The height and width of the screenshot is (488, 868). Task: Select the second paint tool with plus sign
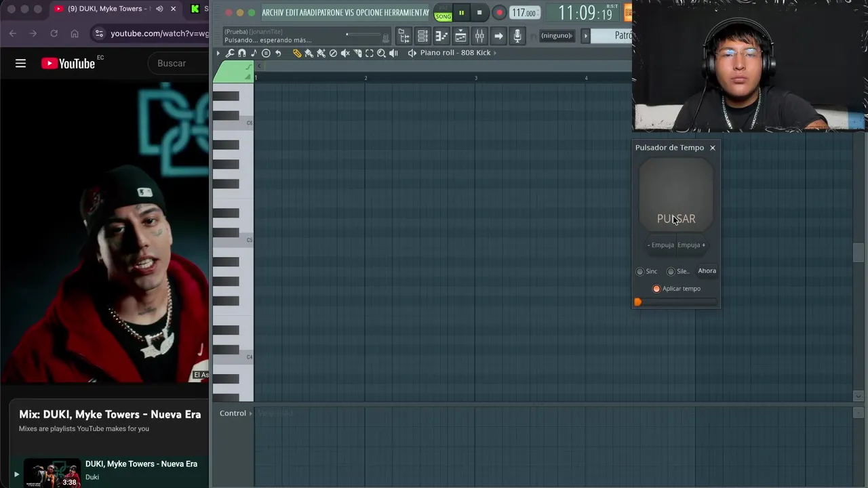coord(321,53)
